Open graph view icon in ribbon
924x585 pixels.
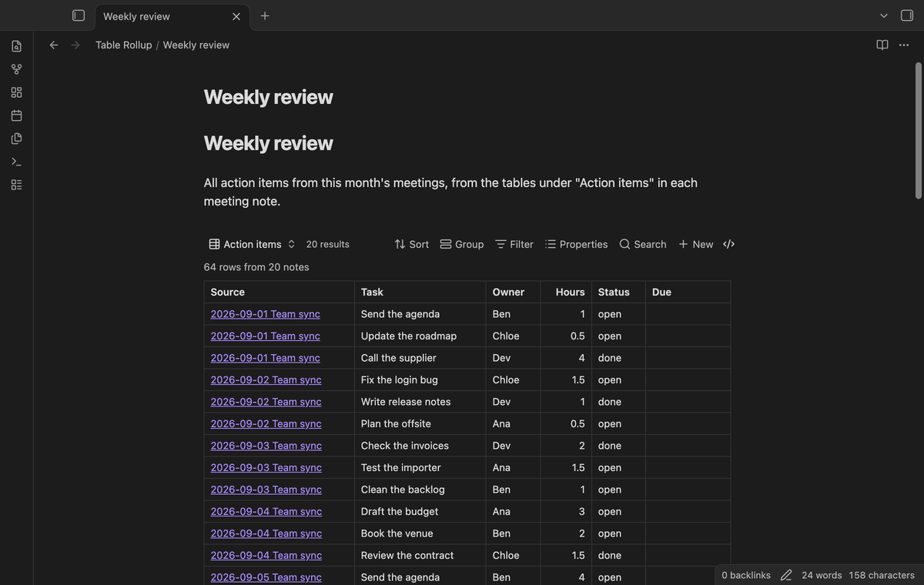coord(16,69)
